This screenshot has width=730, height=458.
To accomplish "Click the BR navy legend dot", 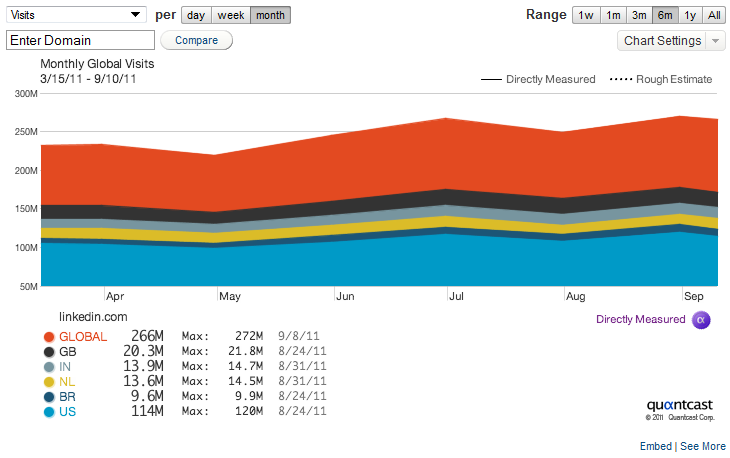I will click(x=49, y=397).
